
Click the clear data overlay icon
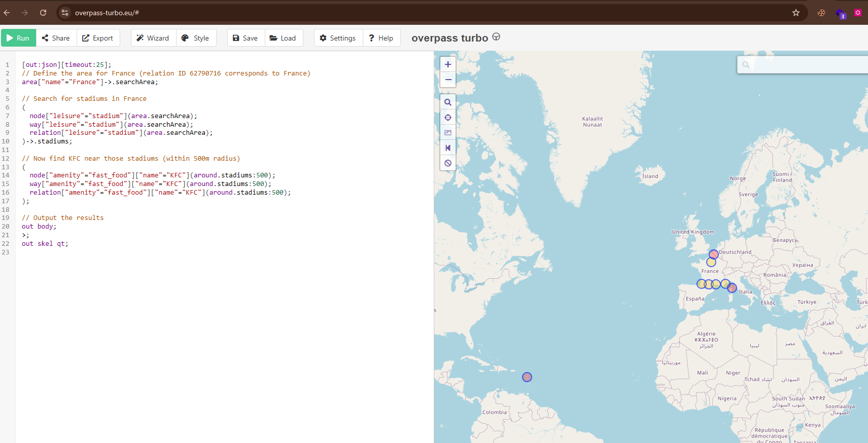coord(448,163)
